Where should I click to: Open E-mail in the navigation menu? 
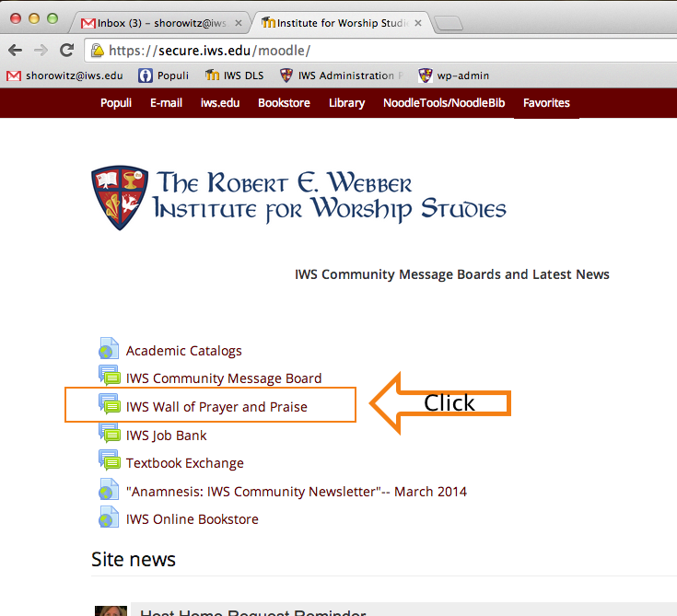[166, 103]
